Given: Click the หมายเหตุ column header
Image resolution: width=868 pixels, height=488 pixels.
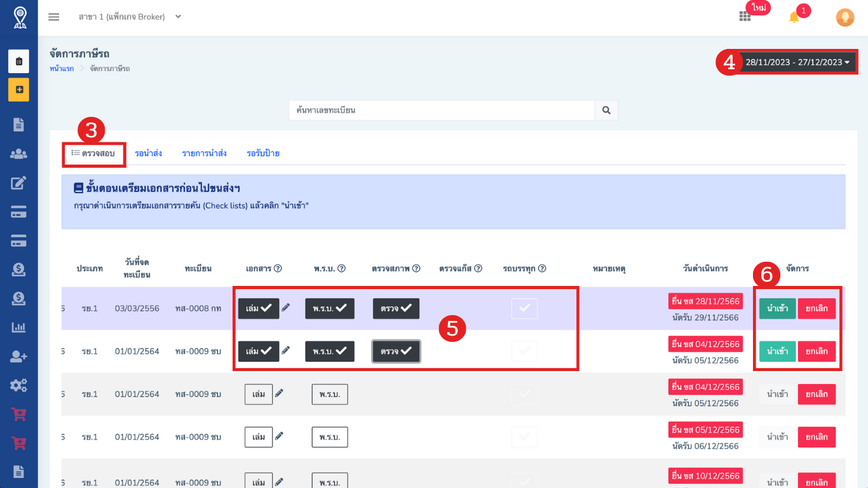Looking at the screenshot, I should click(609, 269).
